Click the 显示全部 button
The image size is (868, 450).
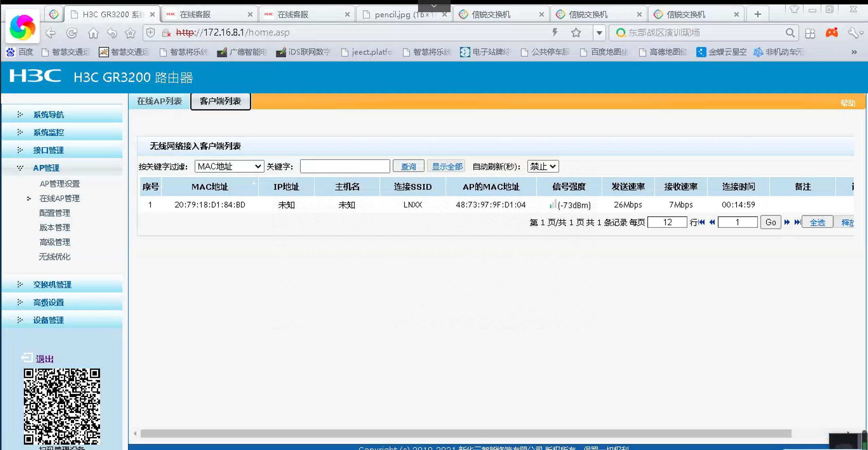point(447,166)
